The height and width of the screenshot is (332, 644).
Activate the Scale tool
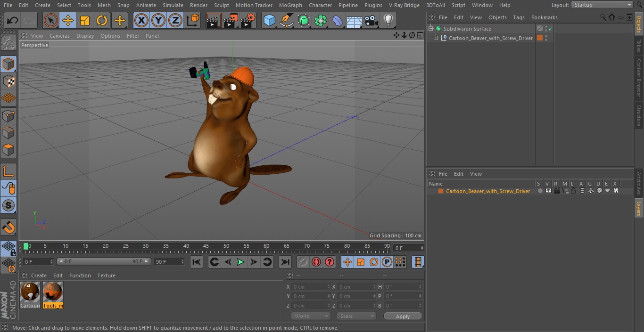[85, 20]
